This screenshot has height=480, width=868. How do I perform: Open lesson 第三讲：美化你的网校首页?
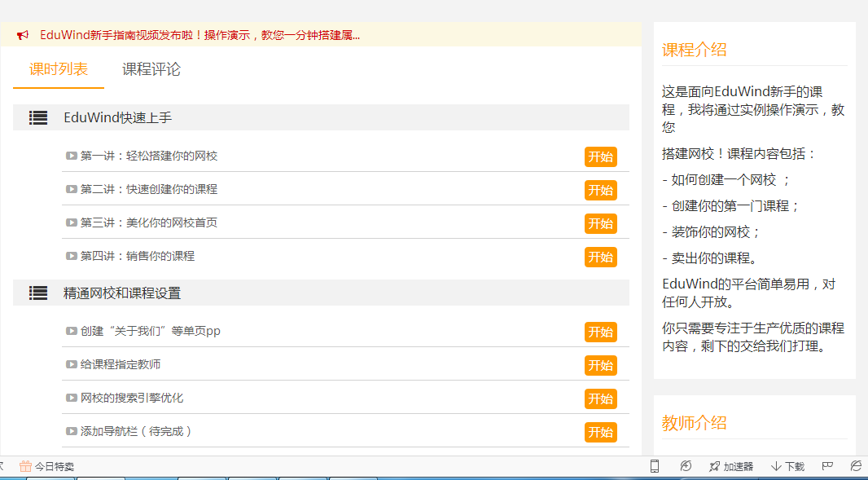149,222
